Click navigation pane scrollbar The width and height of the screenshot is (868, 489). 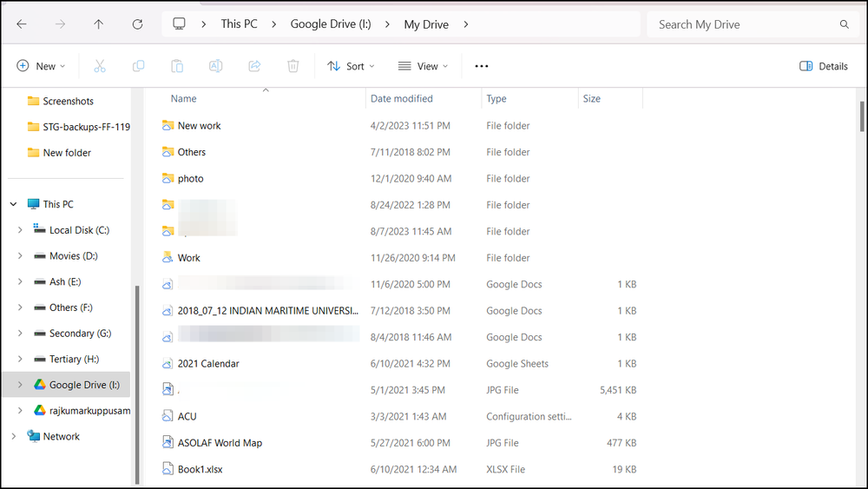(x=137, y=384)
